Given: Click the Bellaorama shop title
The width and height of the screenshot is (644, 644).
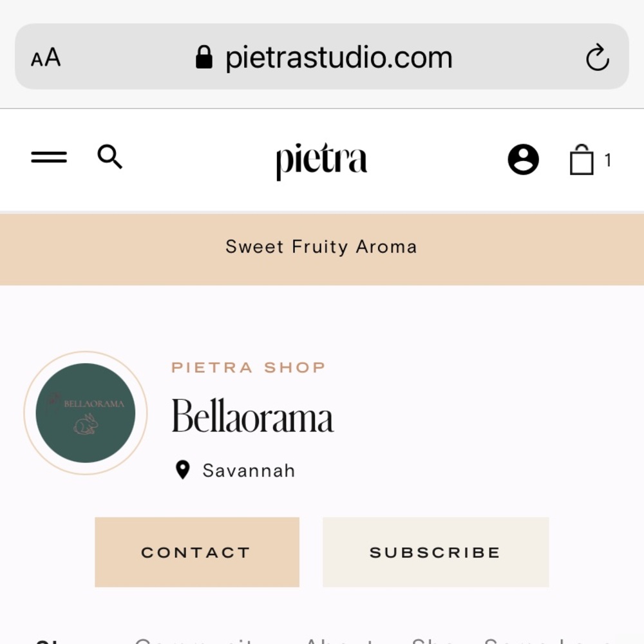Looking at the screenshot, I should pyautogui.click(x=252, y=416).
